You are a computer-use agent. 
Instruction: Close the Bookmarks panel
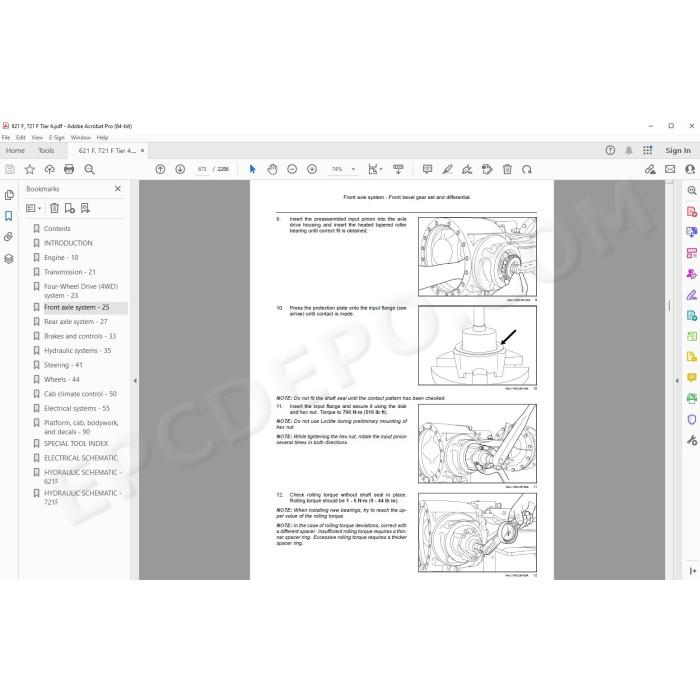tap(118, 189)
